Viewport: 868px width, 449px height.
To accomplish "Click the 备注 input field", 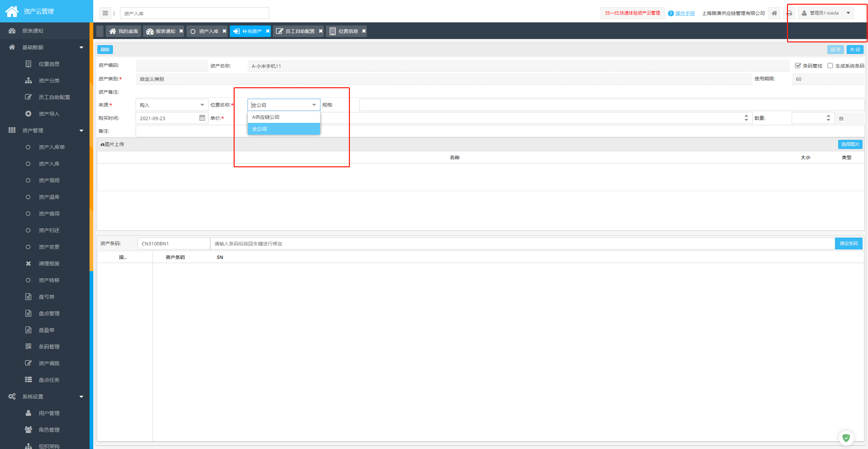I will point(500,131).
